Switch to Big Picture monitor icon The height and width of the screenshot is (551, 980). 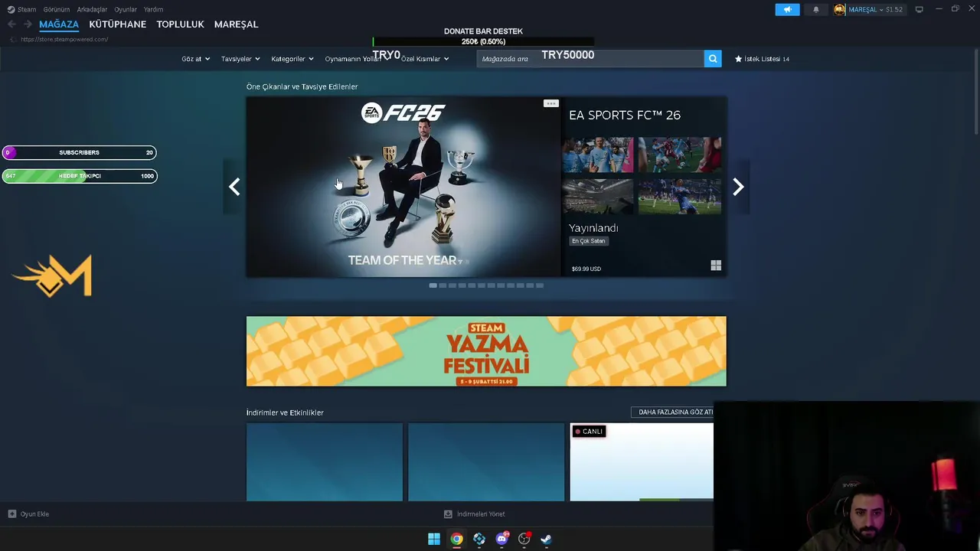coord(919,9)
